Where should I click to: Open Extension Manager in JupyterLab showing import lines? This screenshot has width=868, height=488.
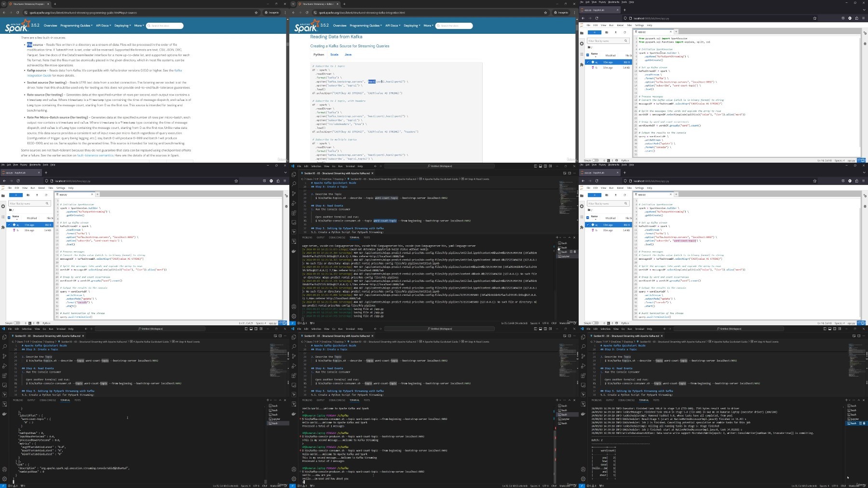[x=582, y=65]
